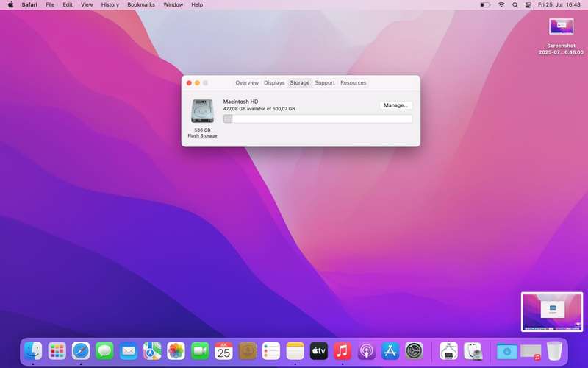Image resolution: width=588 pixels, height=368 pixels.
Task: Click the date and time clock
Action: point(559,5)
